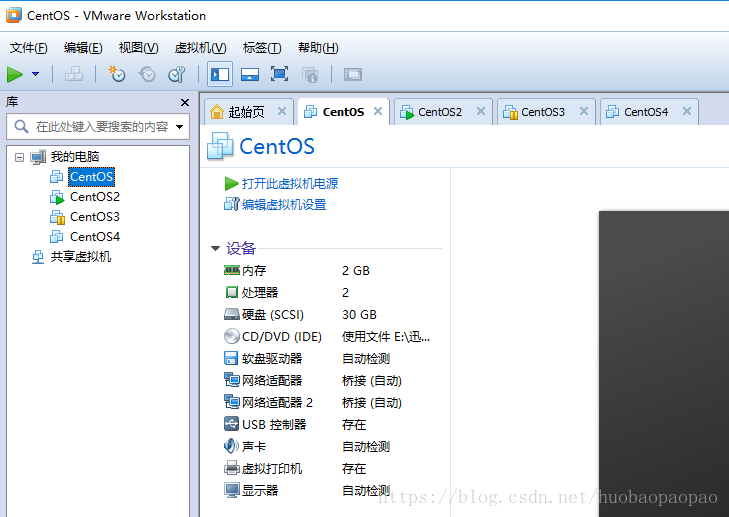Click the green power-on play toolbar button
This screenshot has height=517, width=729.
point(14,74)
